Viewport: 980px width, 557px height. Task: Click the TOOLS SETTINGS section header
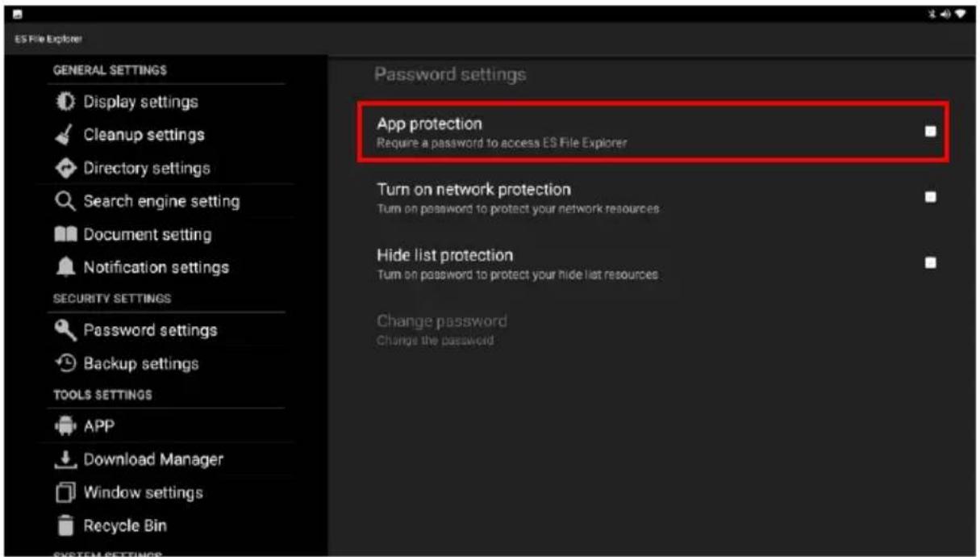point(102,395)
